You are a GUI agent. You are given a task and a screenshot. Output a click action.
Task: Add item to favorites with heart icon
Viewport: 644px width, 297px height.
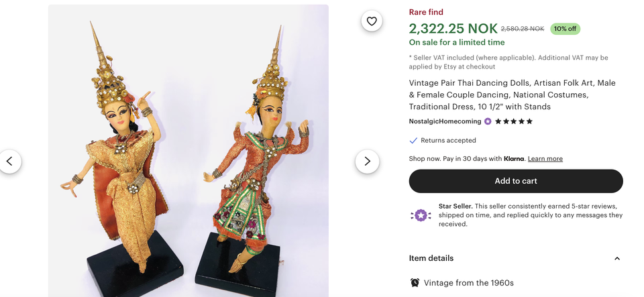click(x=372, y=21)
